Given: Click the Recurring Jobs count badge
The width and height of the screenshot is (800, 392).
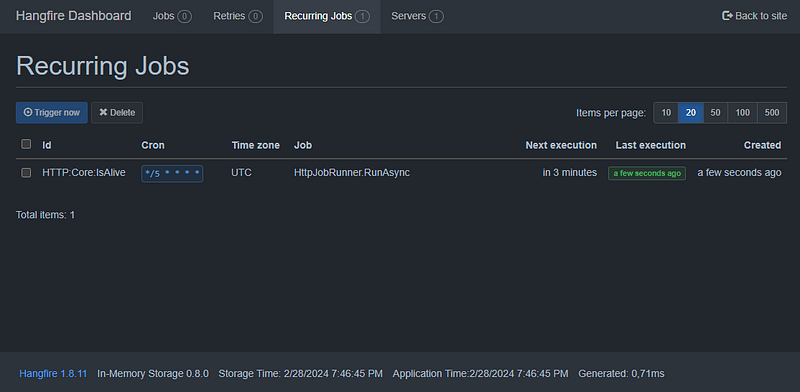Looking at the screenshot, I should 362,17.
